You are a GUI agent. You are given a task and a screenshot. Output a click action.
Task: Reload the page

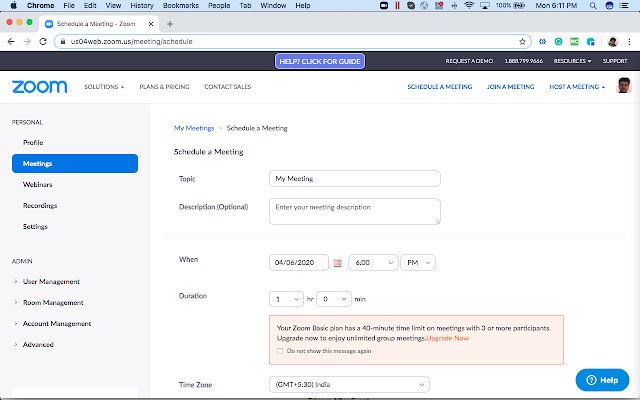(x=43, y=41)
